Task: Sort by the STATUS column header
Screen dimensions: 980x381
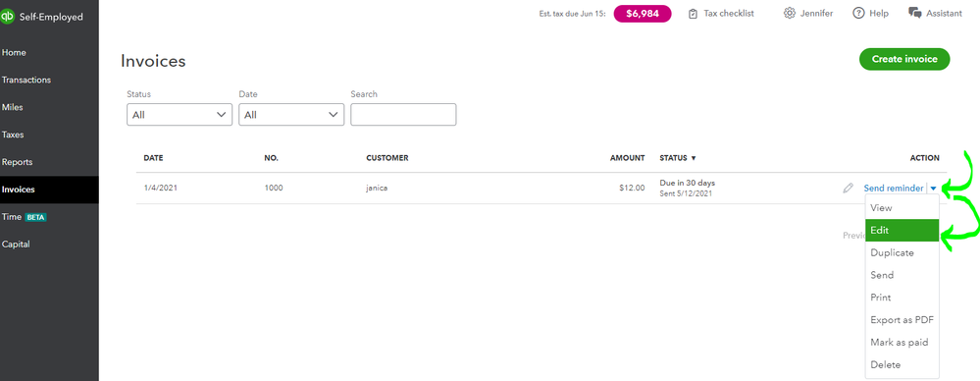Action: click(x=678, y=158)
